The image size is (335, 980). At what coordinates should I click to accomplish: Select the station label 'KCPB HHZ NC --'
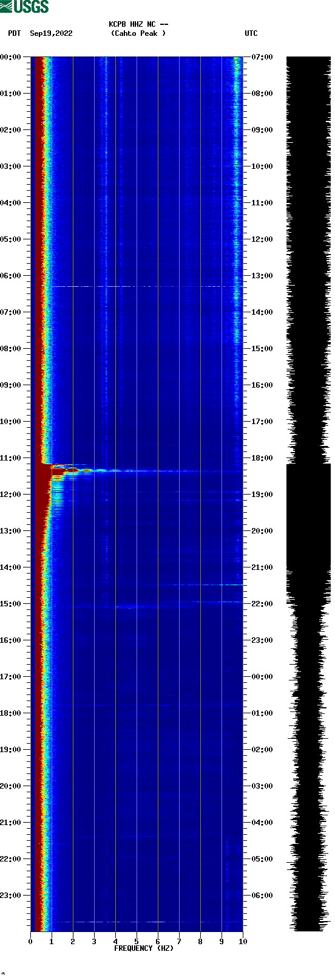pyautogui.click(x=138, y=24)
